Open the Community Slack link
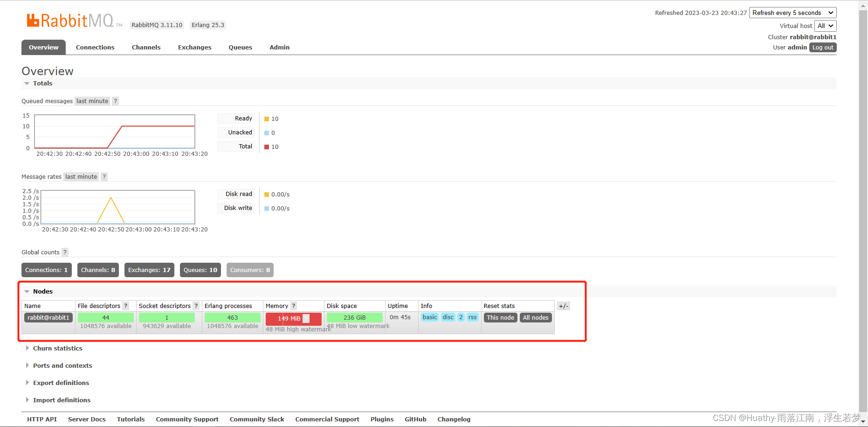Viewport: 868px width, 427px height. [x=257, y=420]
